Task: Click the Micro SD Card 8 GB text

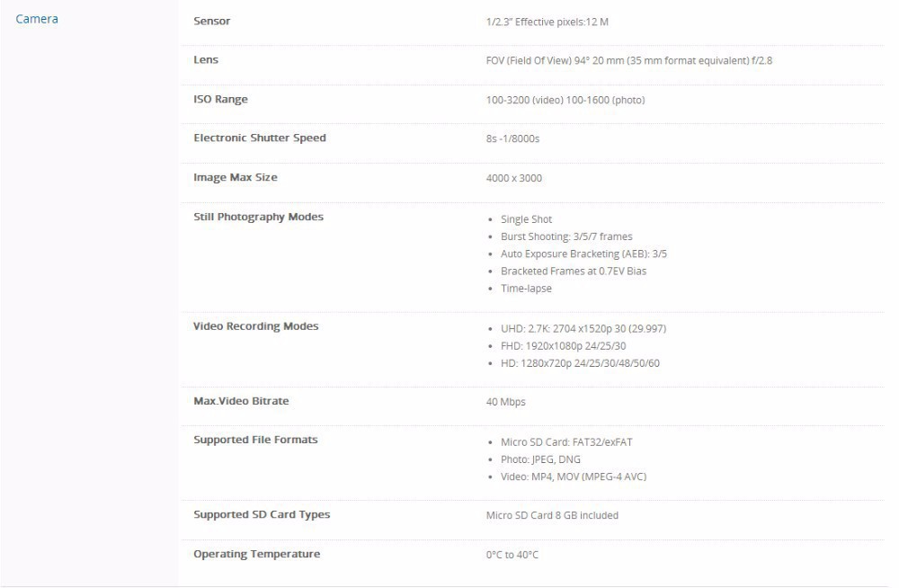Action: [552, 515]
